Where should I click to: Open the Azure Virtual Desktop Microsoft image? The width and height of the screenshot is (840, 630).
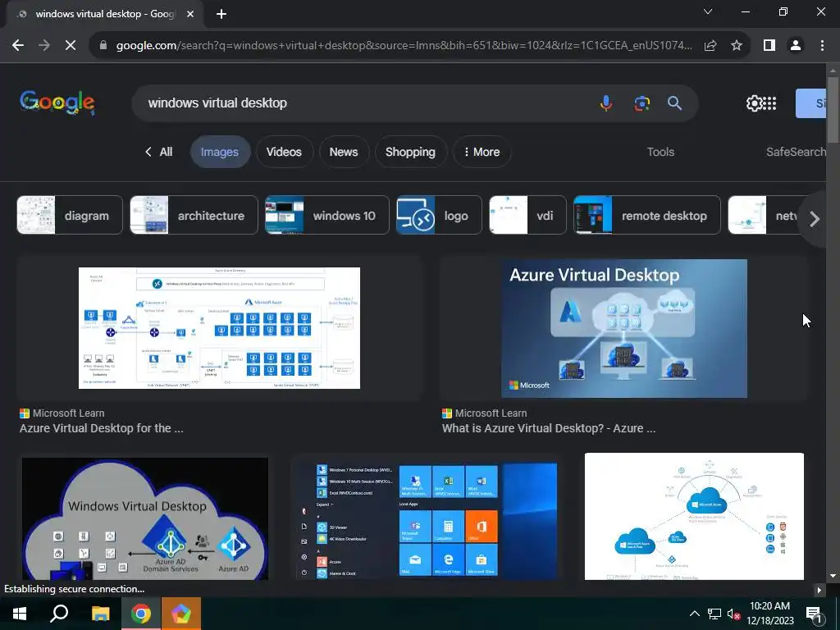pos(624,328)
